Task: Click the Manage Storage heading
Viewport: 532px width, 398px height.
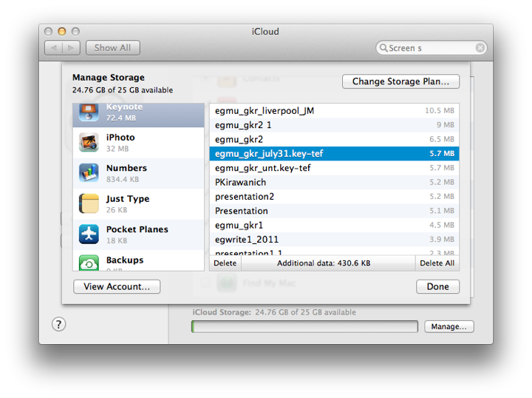Action: (x=108, y=78)
